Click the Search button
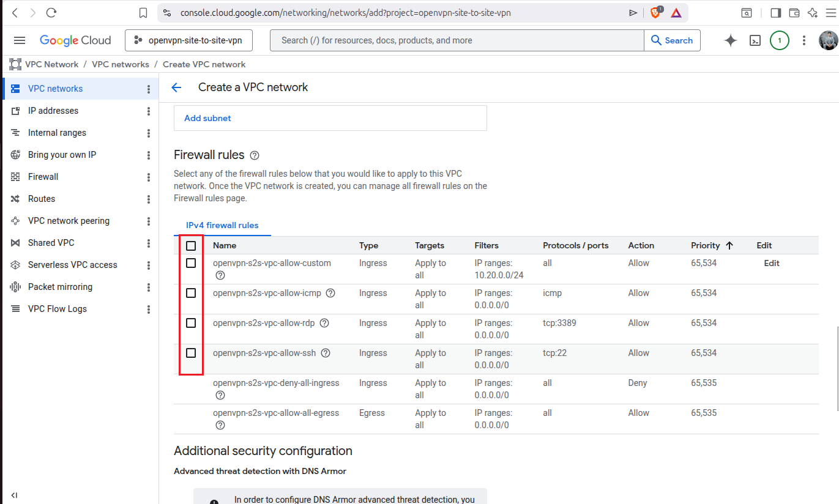Viewport: 839px width, 504px height. click(x=672, y=40)
